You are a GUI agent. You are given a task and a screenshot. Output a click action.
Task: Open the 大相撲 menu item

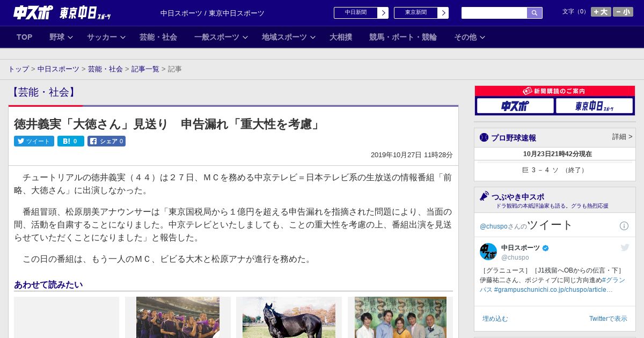coord(341,37)
